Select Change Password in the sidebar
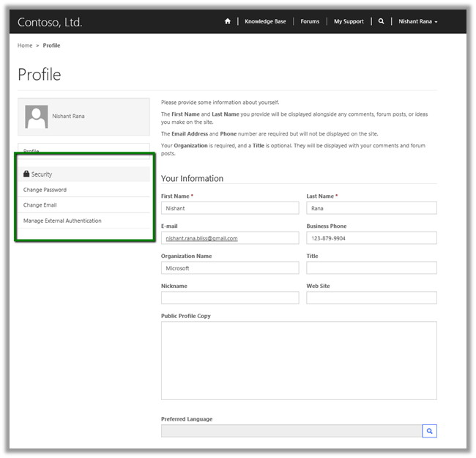The width and height of the screenshot is (476, 458). (45, 190)
